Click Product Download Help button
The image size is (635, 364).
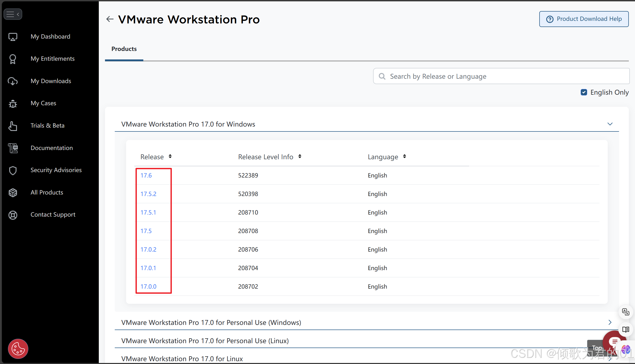(x=584, y=19)
